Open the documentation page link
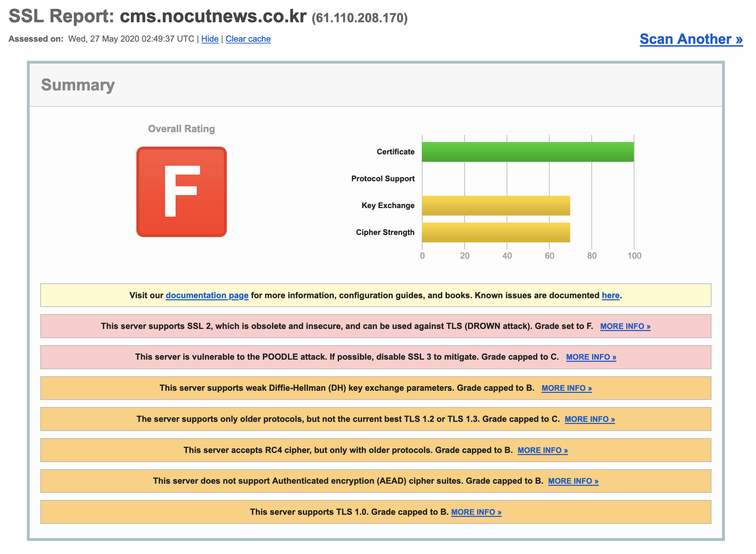The height and width of the screenshot is (554, 756). tap(207, 295)
